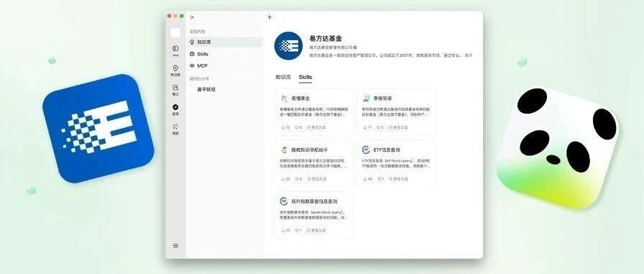
Task: Click the 投教知识导航助手 card icon
Action: coord(284,150)
